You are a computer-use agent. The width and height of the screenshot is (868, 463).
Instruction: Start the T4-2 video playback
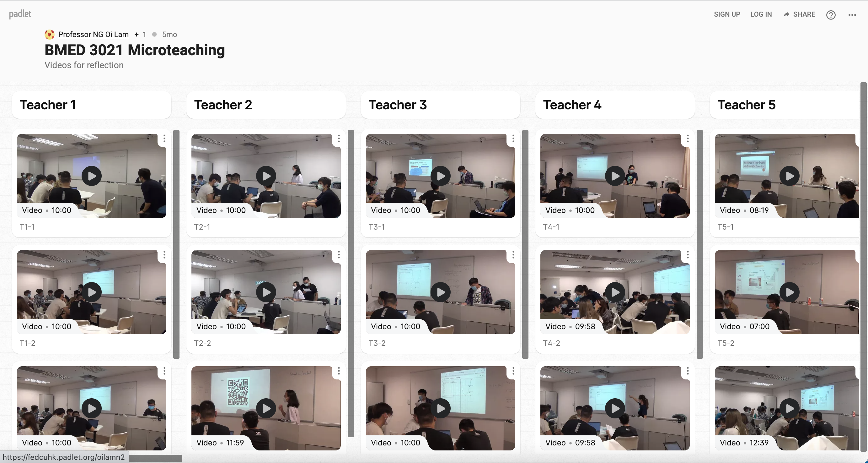pos(615,292)
